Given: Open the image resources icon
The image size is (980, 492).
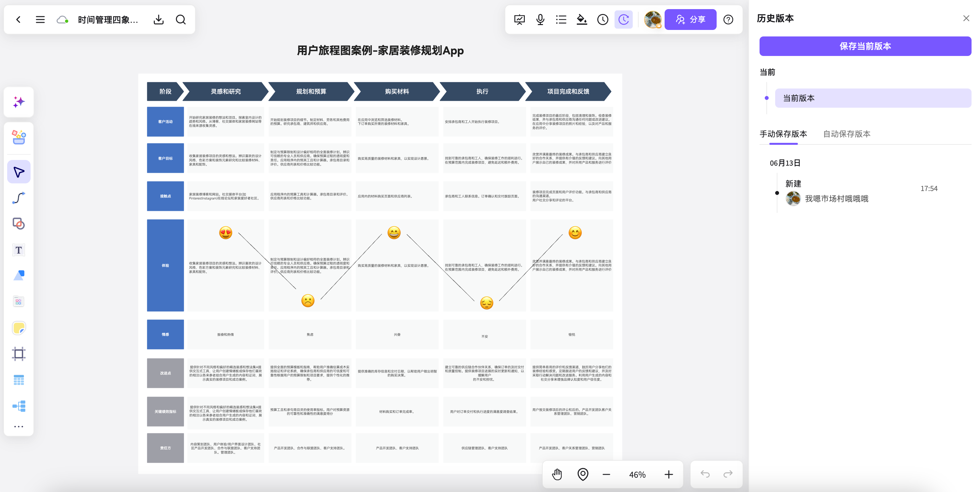Looking at the screenshot, I should [x=19, y=302].
